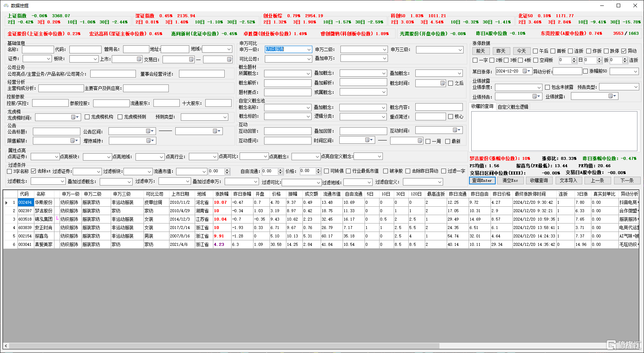The image size is (644, 353).
Task: Click the 上市日期 column header
Action: click(180, 194)
